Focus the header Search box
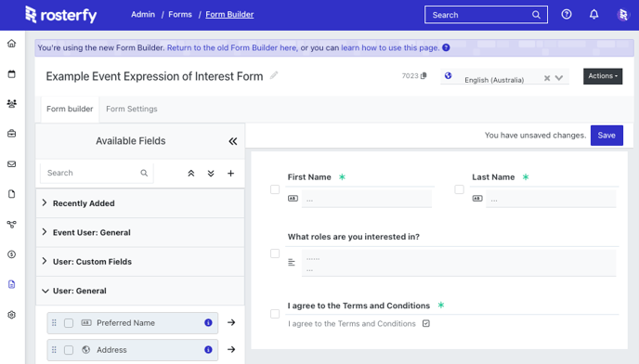The height and width of the screenshot is (364, 639). pyautogui.click(x=486, y=15)
